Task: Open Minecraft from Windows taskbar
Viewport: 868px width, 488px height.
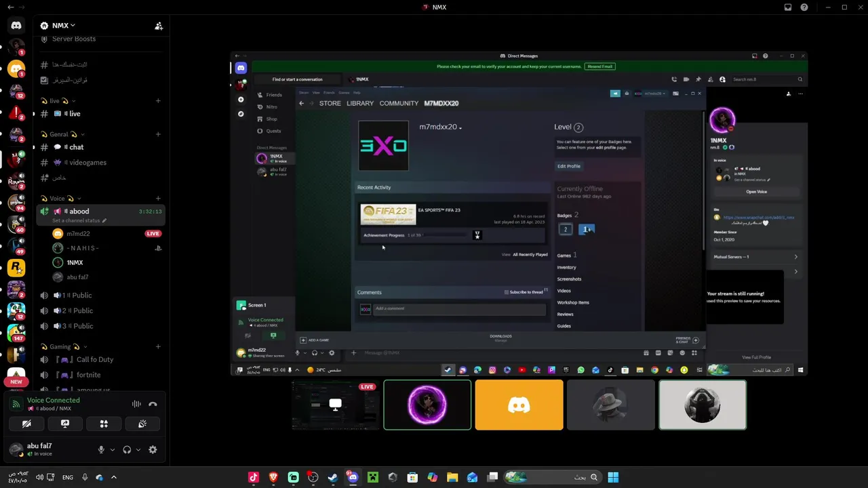Action: (372, 477)
